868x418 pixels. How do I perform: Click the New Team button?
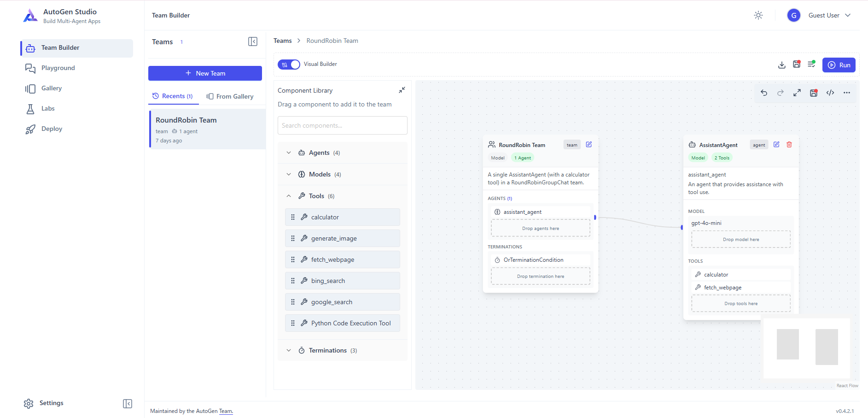[x=205, y=73]
